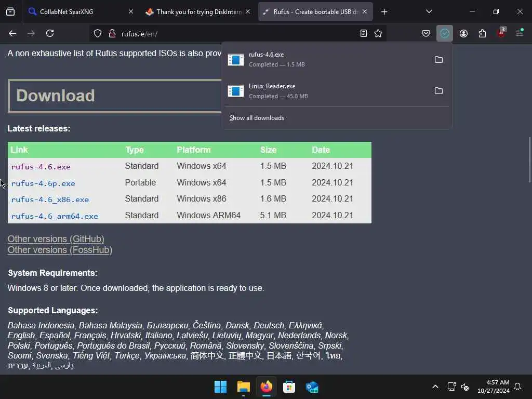This screenshot has width=532, height=399.
Task: Download rufus-4.6.exe from releases table
Action: click(41, 167)
